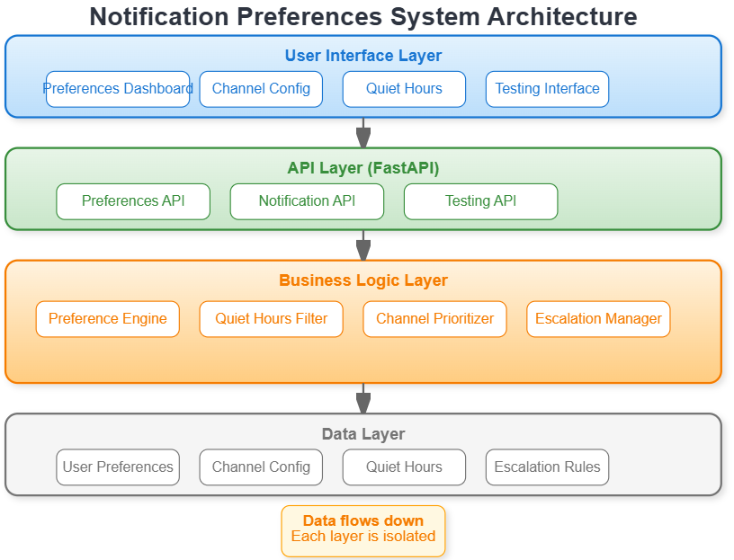This screenshot has width=734, height=560.
Task: Click the User Interface Layer heading
Action: (x=363, y=56)
